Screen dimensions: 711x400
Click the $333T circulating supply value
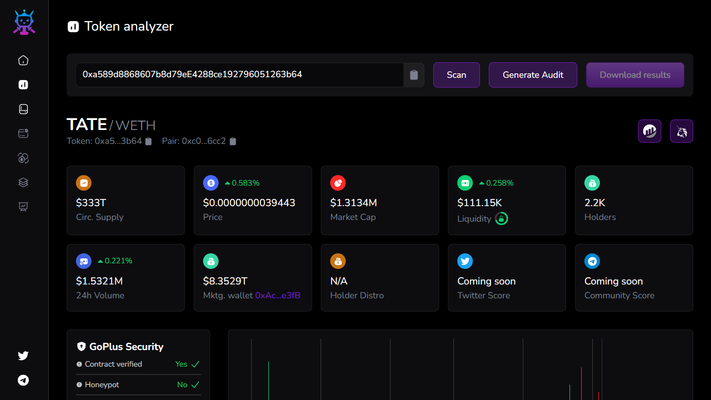(91, 203)
